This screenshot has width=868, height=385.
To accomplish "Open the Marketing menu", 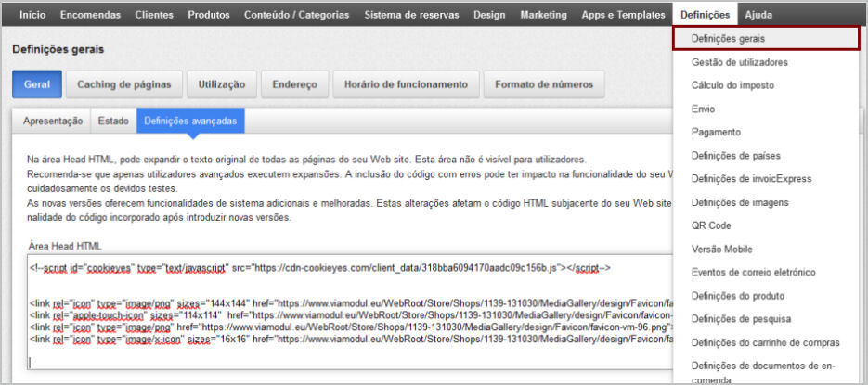I will pos(544,16).
